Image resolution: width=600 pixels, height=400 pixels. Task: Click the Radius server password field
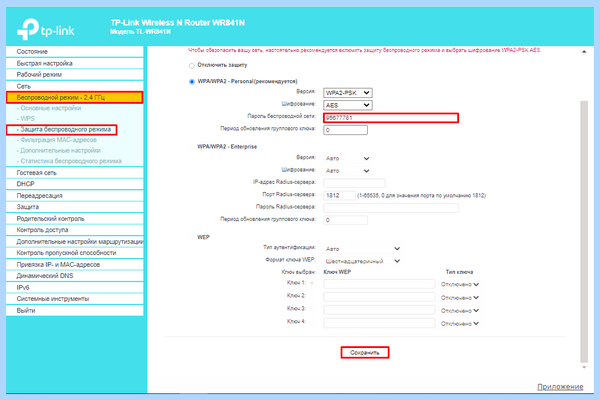click(391, 208)
